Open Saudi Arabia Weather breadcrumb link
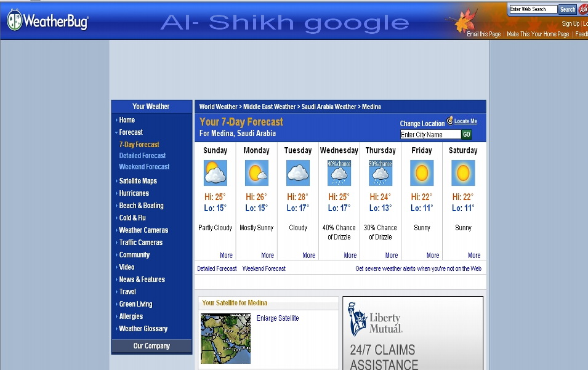 tap(329, 107)
